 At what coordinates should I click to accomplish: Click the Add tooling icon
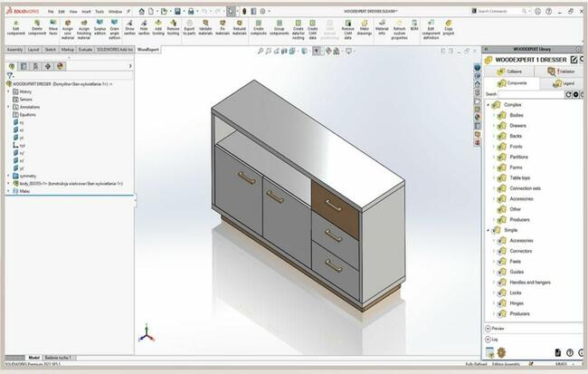point(158,28)
